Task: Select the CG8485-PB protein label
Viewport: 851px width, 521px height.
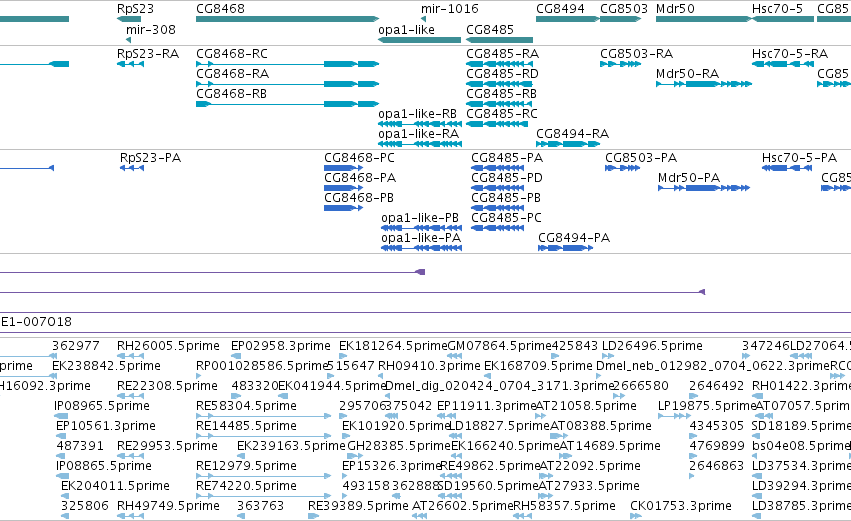Action: coord(506,198)
